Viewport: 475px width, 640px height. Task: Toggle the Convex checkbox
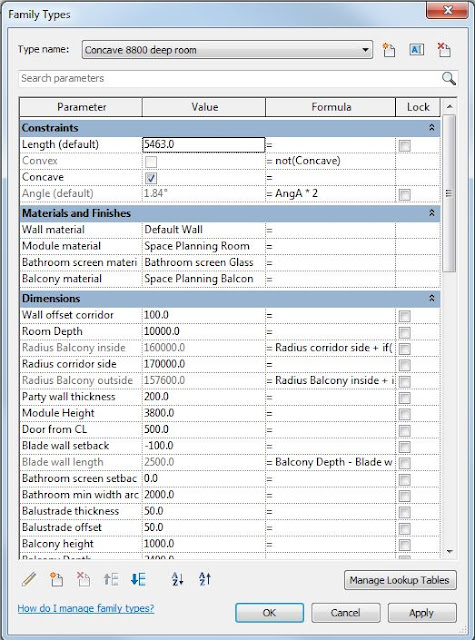(x=151, y=162)
